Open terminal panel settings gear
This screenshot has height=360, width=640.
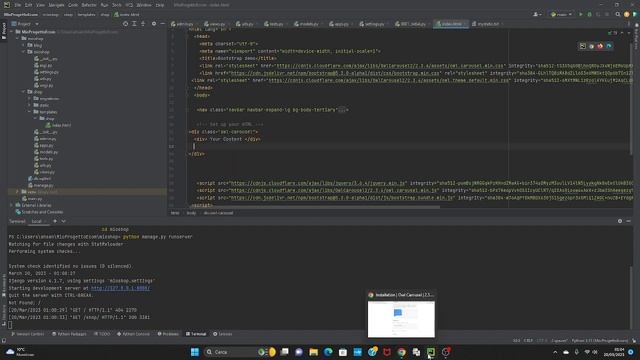tap(620, 221)
